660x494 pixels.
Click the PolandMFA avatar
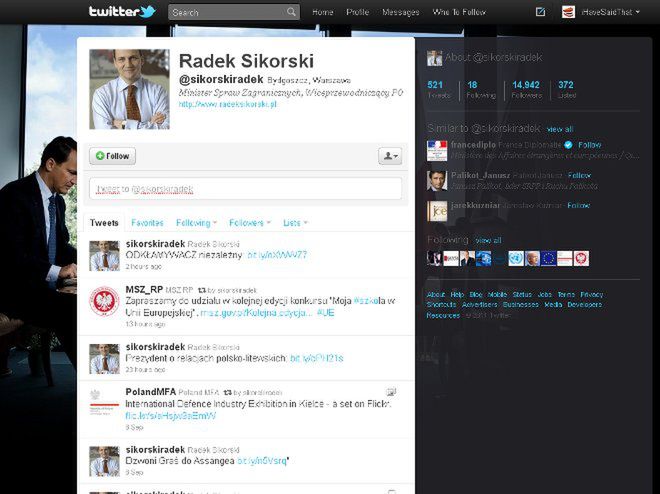coord(104,404)
